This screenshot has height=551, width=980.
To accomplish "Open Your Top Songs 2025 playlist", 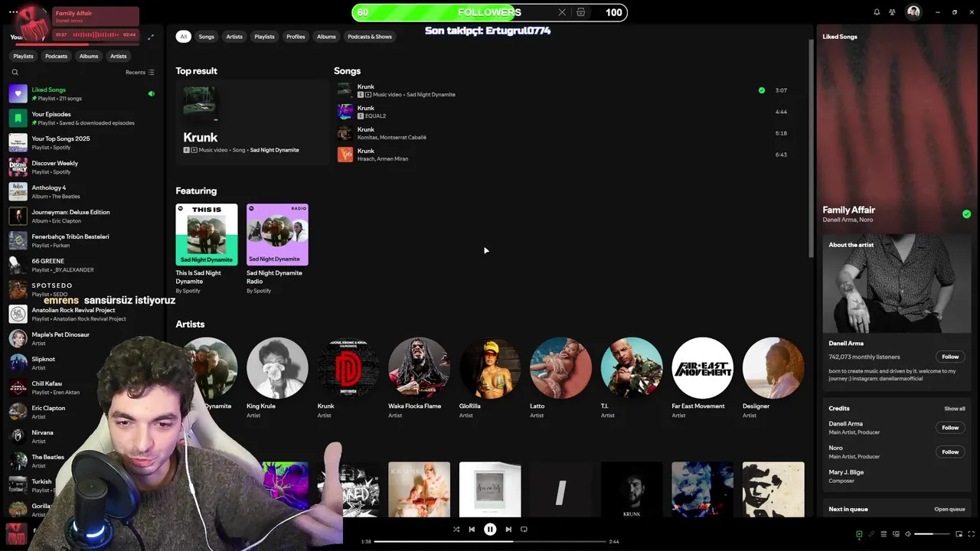I will 83,142.
